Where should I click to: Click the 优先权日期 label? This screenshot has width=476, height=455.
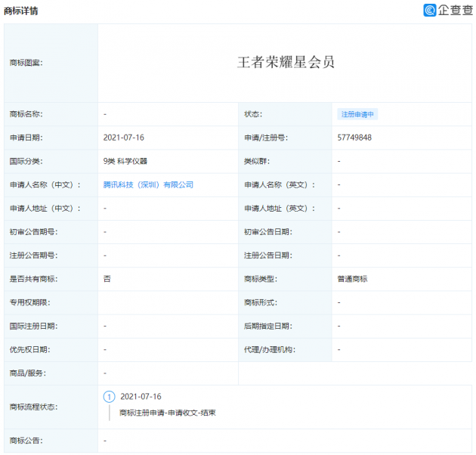coord(29,350)
